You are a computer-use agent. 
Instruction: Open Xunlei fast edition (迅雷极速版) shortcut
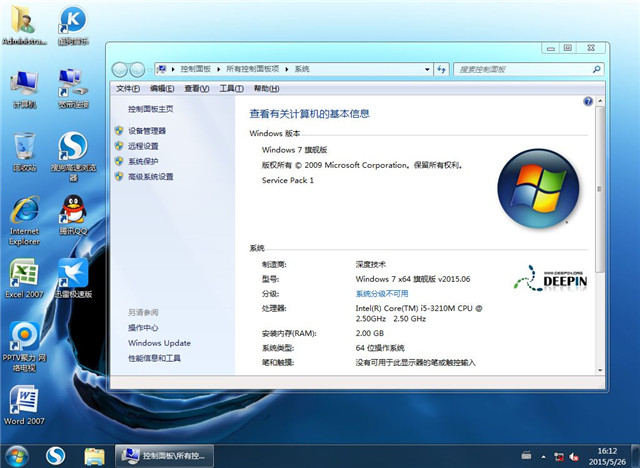click(73, 279)
